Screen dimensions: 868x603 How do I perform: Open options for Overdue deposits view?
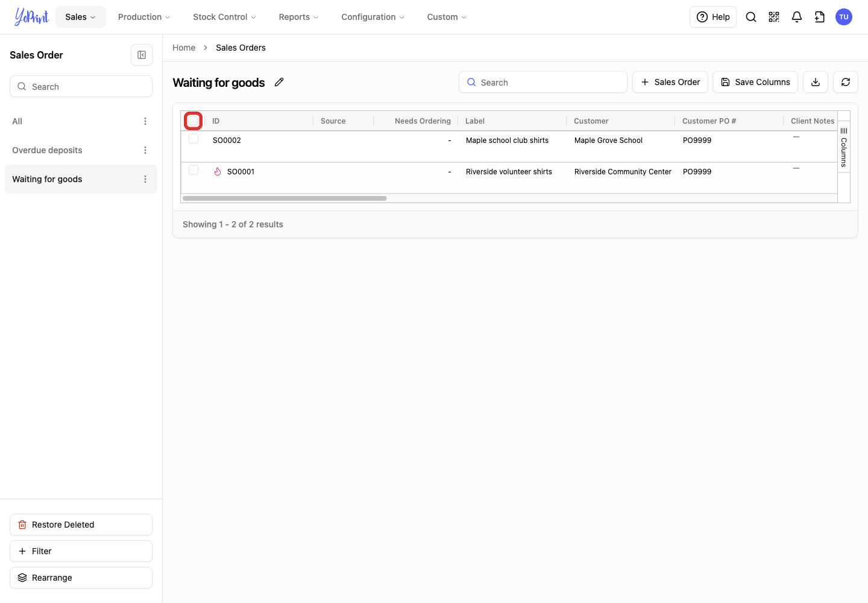[145, 150]
